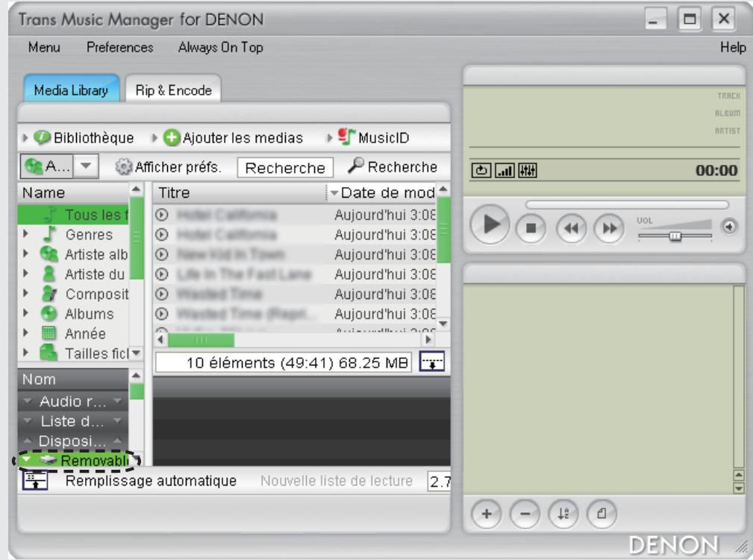
Task: Click the volume slider handle
Action: pos(675,236)
